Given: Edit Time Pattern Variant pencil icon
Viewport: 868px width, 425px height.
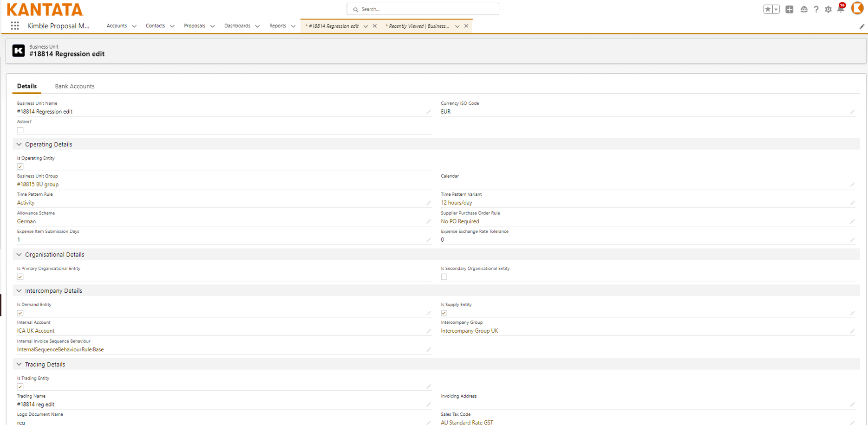Looking at the screenshot, I should 852,203.
